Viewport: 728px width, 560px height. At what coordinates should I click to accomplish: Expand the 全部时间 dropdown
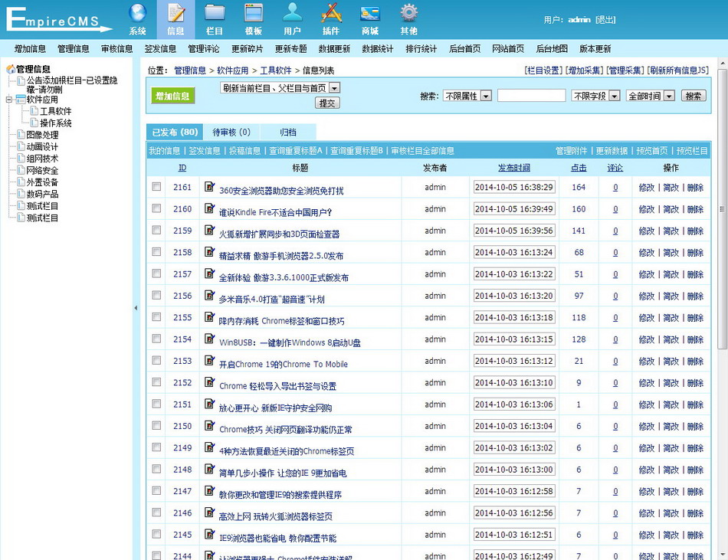pos(651,96)
